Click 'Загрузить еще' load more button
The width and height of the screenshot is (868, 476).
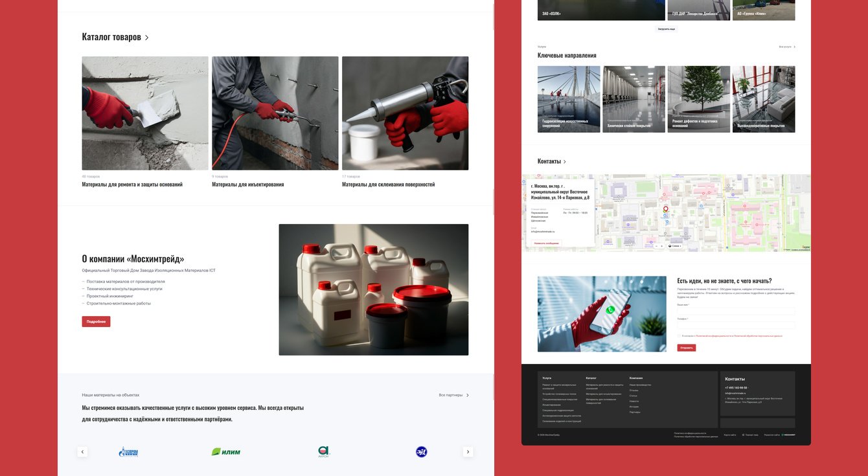pyautogui.click(x=667, y=29)
